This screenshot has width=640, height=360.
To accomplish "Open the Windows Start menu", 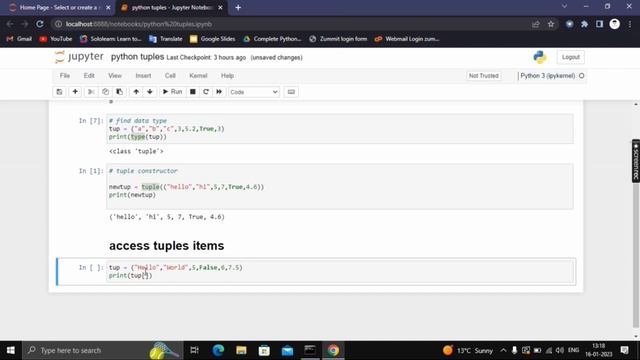I will 11,350.
